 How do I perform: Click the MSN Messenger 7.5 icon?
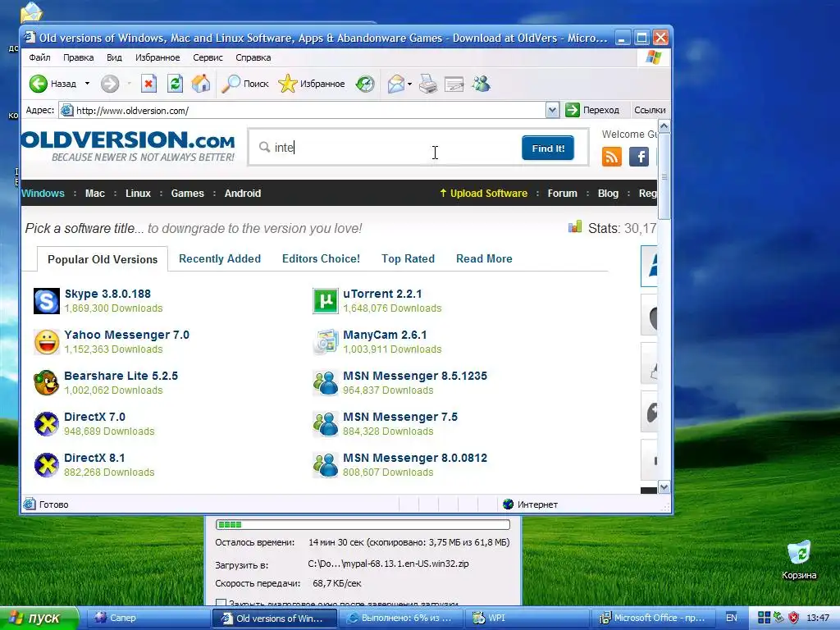coord(326,424)
